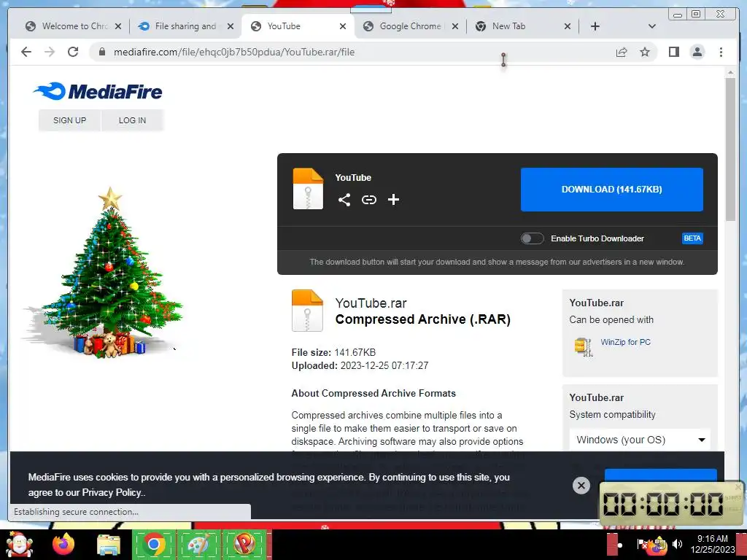Image resolution: width=747 pixels, height=560 pixels.
Task: Open File Explorer from the taskbar
Action: [109, 545]
